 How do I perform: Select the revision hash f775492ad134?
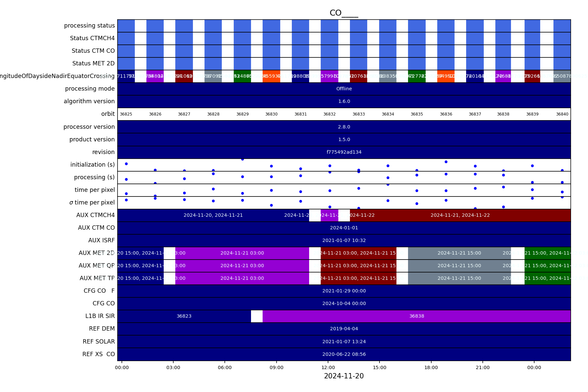point(344,152)
